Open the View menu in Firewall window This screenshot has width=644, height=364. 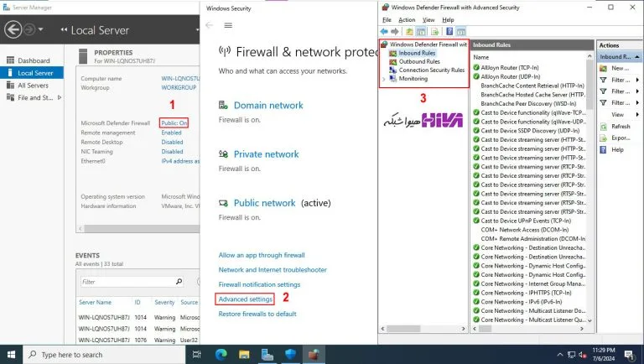[x=428, y=20]
